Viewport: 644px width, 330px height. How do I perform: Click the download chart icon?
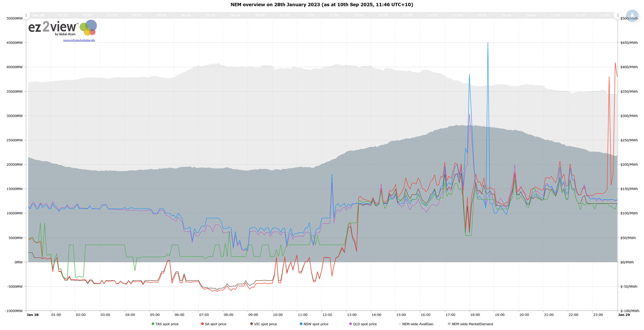[632, 16]
